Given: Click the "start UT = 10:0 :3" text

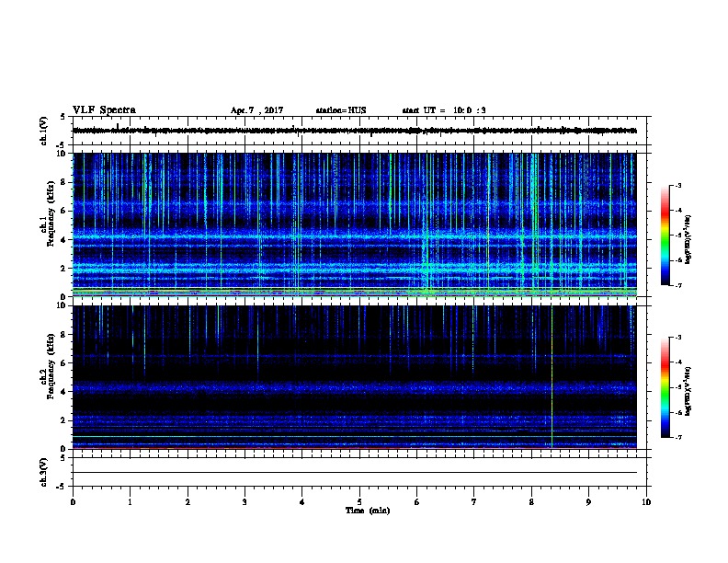Looking at the screenshot, I should [x=444, y=110].
